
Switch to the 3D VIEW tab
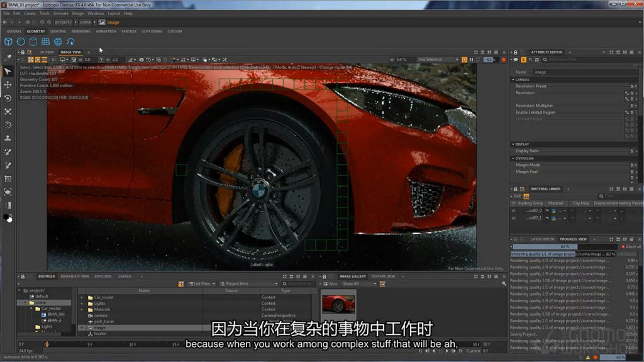pyautogui.click(x=47, y=52)
